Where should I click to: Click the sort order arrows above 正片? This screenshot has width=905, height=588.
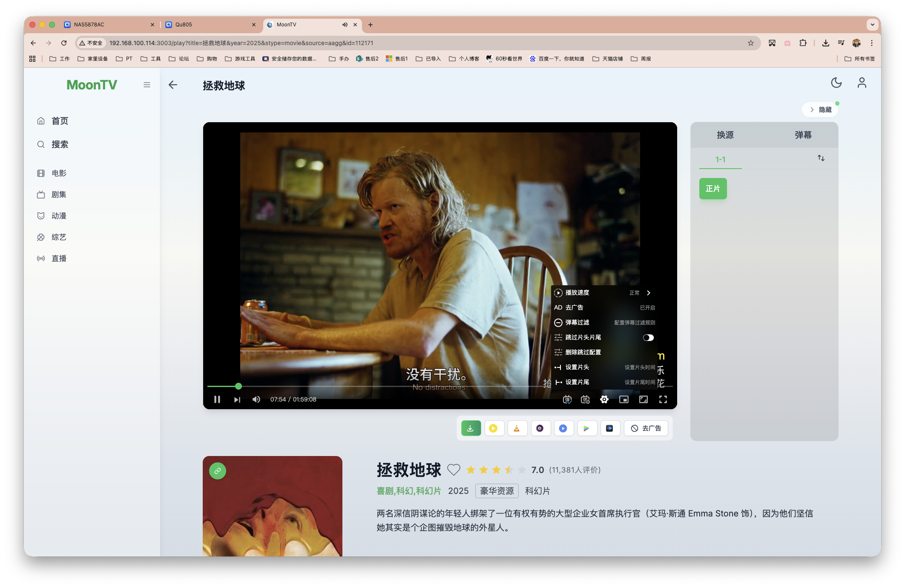pos(821,158)
